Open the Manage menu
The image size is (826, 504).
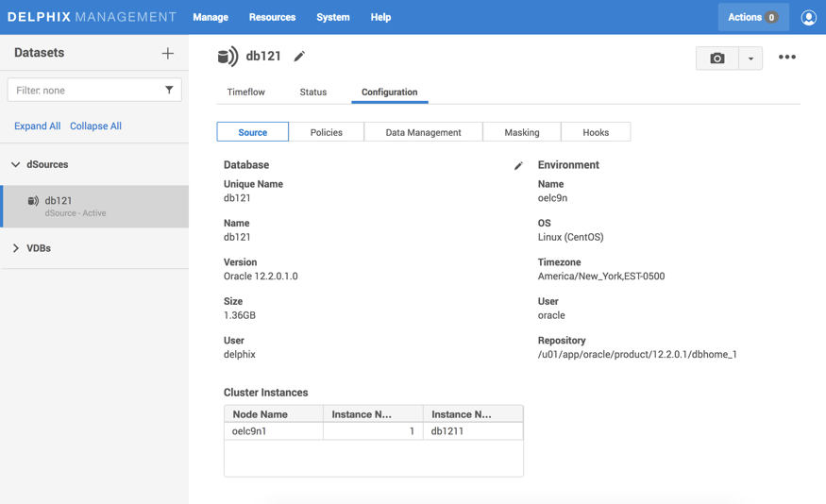tap(211, 17)
